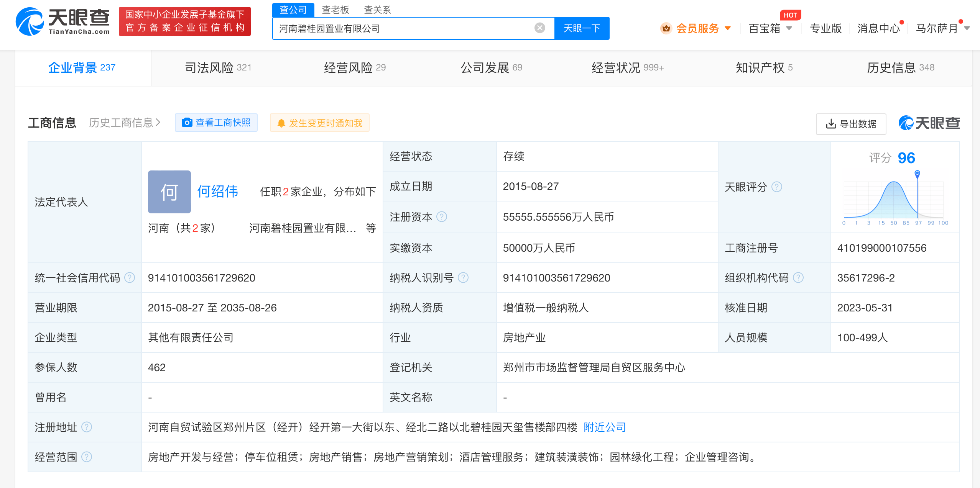Image resolution: width=980 pixels, height=488 pixels.
Task: Click the help icon next to 注册资本
Action: click(x=442, y=217)
